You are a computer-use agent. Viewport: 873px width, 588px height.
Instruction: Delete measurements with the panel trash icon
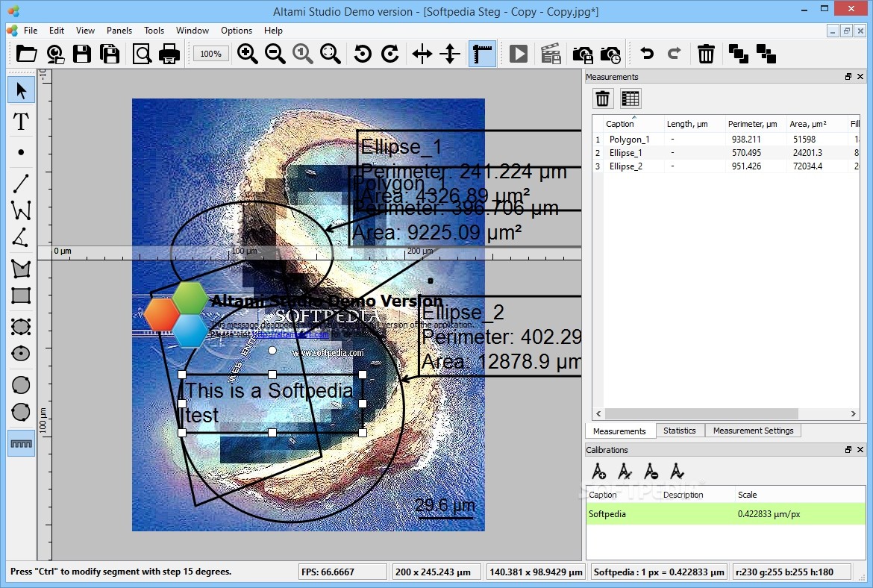coord(602,98)
